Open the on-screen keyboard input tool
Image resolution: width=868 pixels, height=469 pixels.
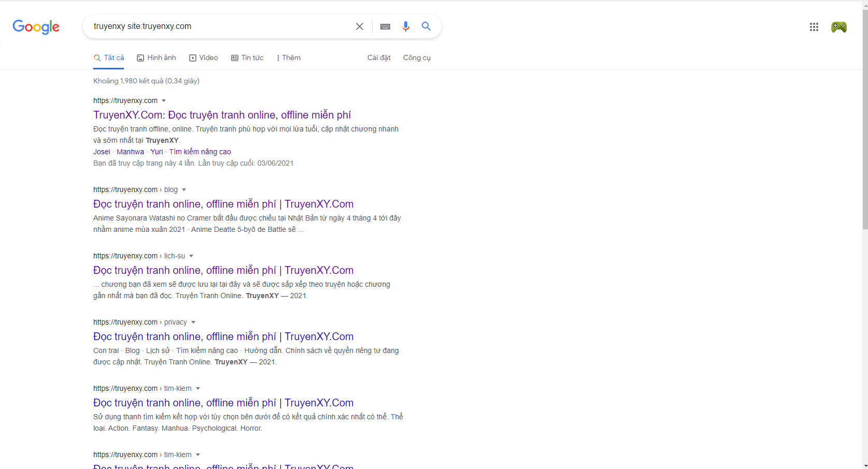coord(385,26)
